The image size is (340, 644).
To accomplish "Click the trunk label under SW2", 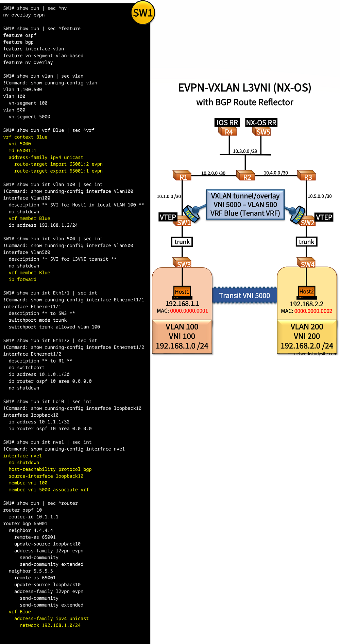I will 306,242.
